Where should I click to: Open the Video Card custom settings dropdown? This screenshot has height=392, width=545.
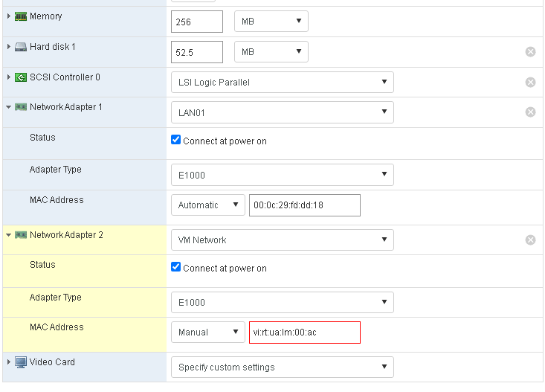(283, 367)
